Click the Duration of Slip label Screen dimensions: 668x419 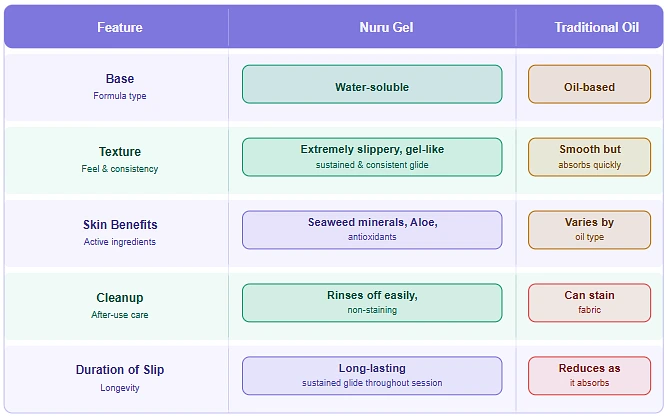(119, 370)
